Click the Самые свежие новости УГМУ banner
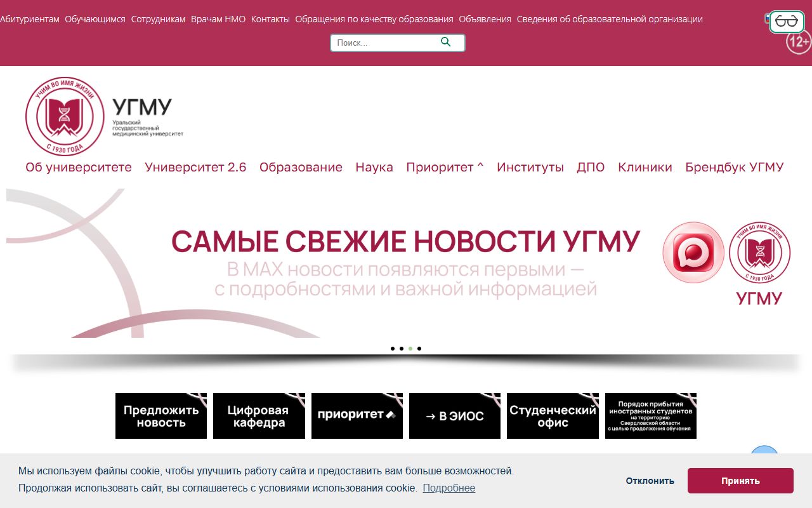 [x=406, y=263]
